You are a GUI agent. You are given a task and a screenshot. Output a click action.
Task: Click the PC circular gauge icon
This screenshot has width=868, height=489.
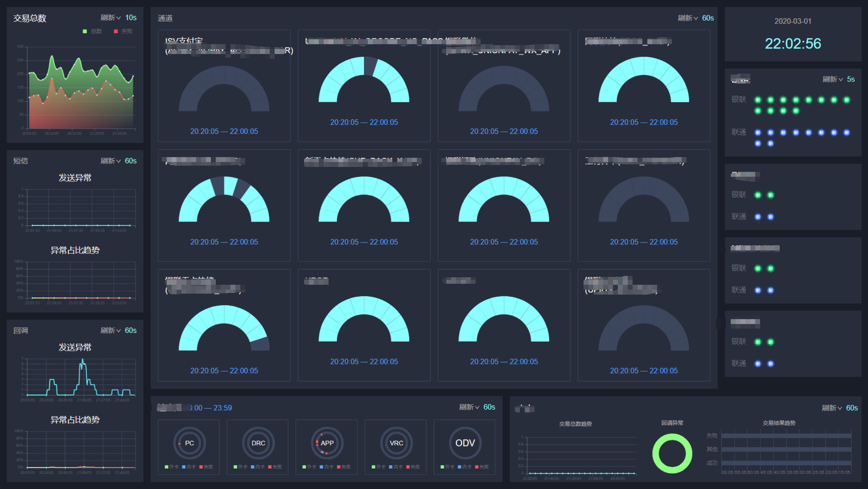pos(189,443)
